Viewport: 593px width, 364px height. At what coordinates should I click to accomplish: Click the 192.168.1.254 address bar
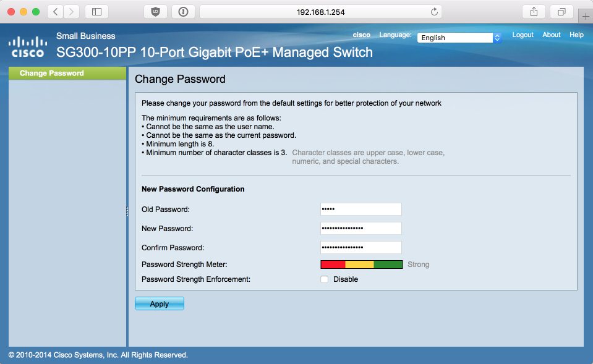coord(320,12)
